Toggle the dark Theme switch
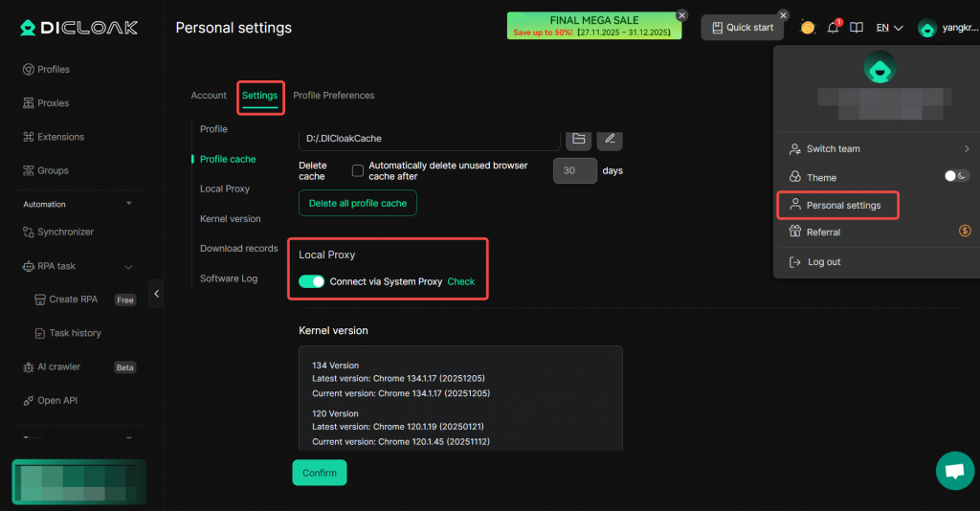Screen dimensions: 980x511 (x=956, y=176)
